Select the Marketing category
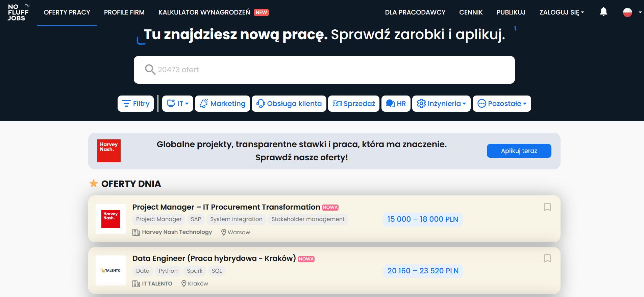 222,104
